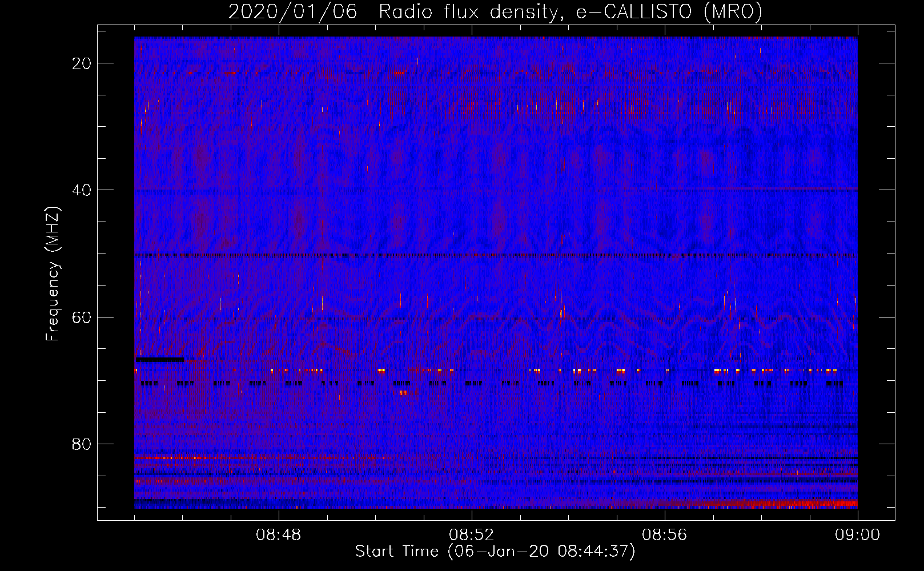Click the plot title '2020/01/06 Radio flux density'
Screen dimensions: 924x571
pyautogui.click(x=495, y=11)
